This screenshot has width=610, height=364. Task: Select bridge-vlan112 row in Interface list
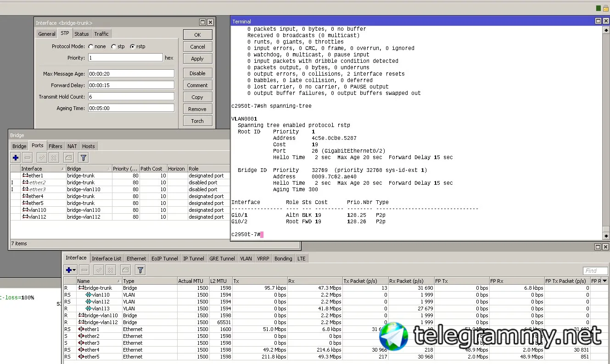(336, 322)
